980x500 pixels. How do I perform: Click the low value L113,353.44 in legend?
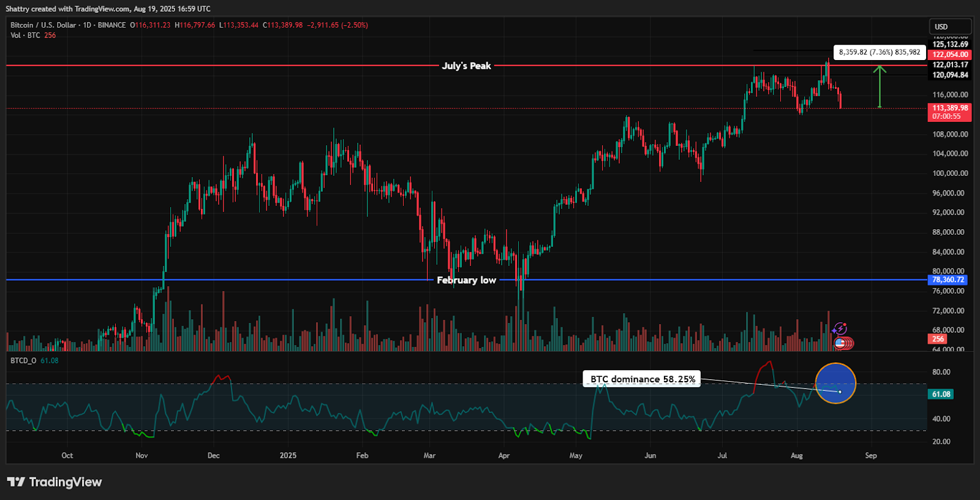[x=239, y=25]
